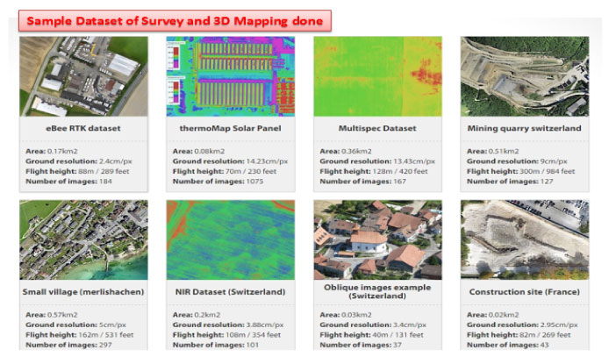Image resolution: width=616 pixels, height=364 pixels.
Task: Open the Multispec Dataset thumbnail image
Action: point(377,76)
